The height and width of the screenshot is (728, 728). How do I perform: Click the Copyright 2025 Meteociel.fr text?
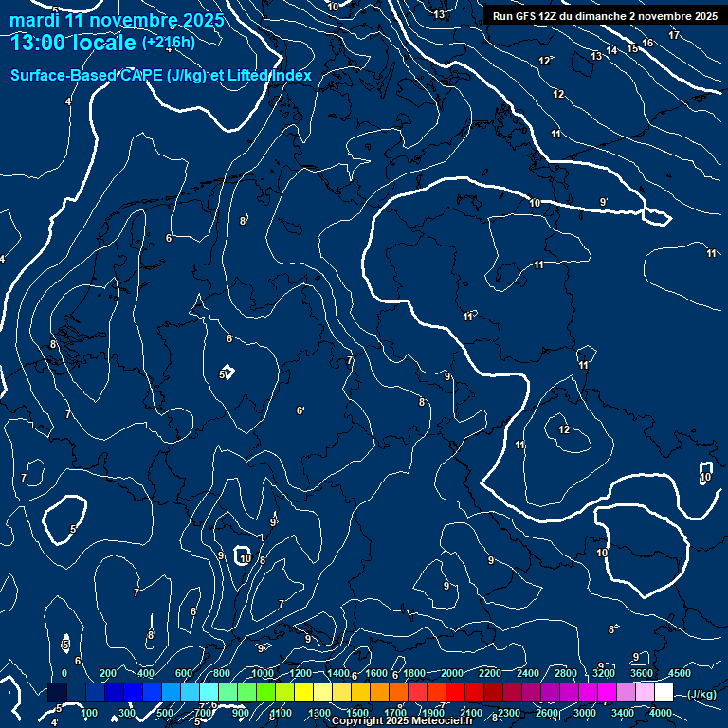(402, 721)
